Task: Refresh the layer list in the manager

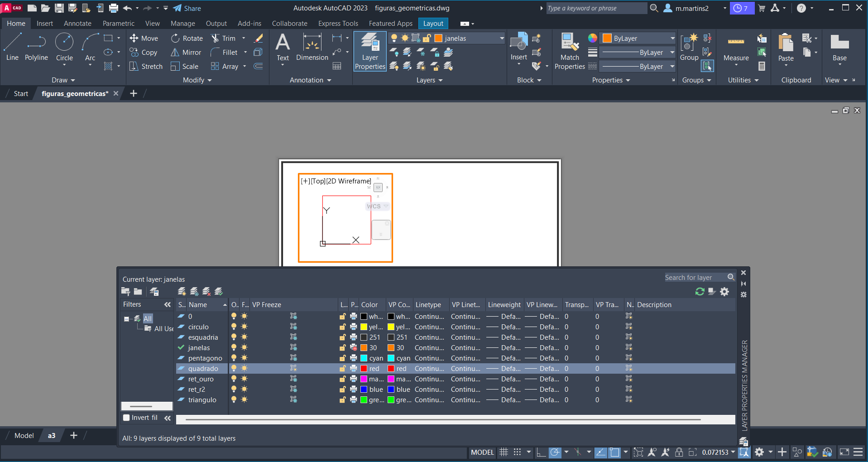Action: pos(700,292)
